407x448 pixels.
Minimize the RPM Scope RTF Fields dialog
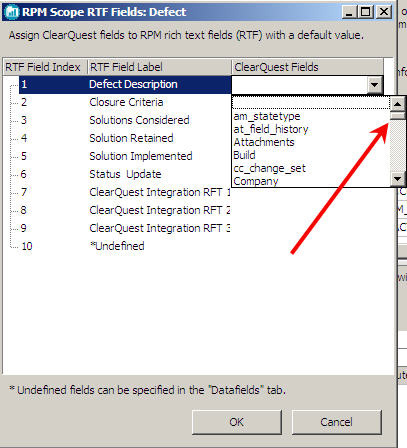[x=349, y=12]
